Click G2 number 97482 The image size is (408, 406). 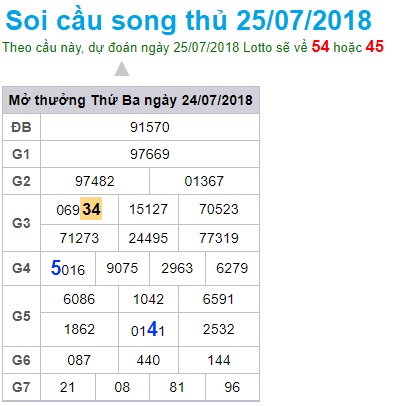coord(95,181)
